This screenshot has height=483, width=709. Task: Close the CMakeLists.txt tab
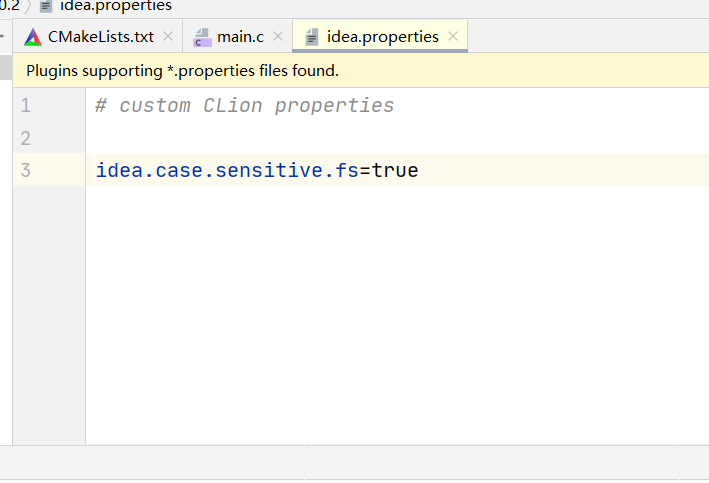168,37
